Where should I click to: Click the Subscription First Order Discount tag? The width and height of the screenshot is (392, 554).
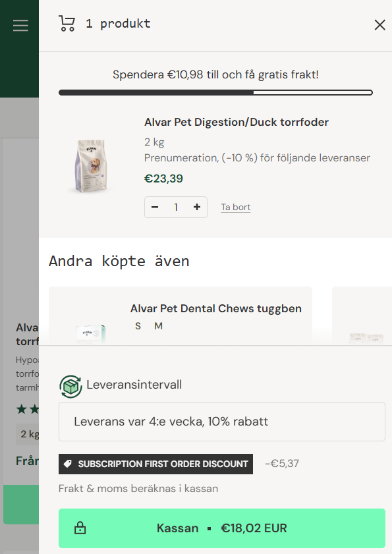pos(156,464)
